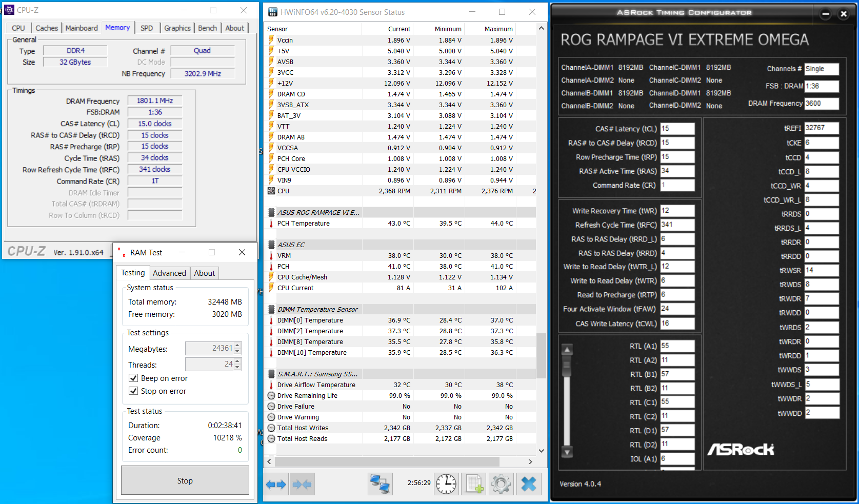Click HWiNFO collapse columns arrows icon
Screen dimensions: 859x504
[302, 484]
